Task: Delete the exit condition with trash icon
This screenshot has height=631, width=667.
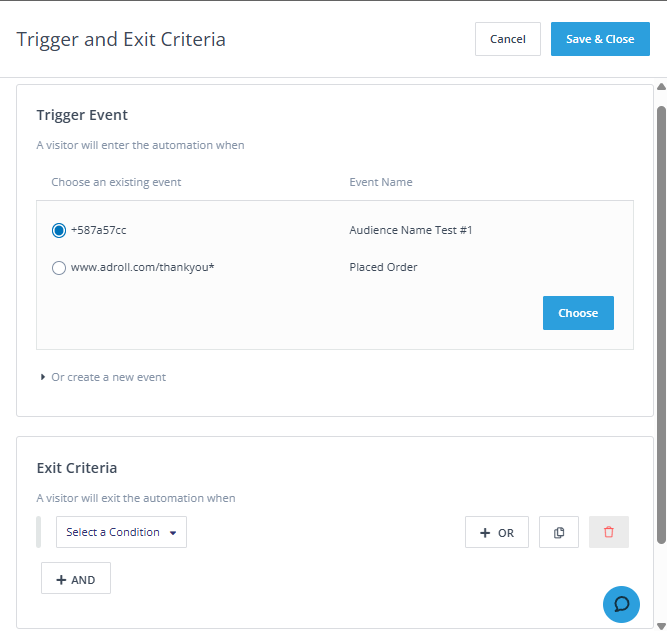Action: (609, 533)
